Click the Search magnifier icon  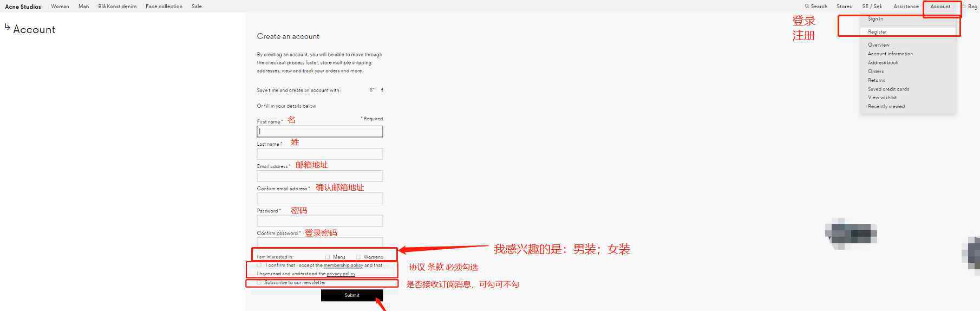click(807, 7)
